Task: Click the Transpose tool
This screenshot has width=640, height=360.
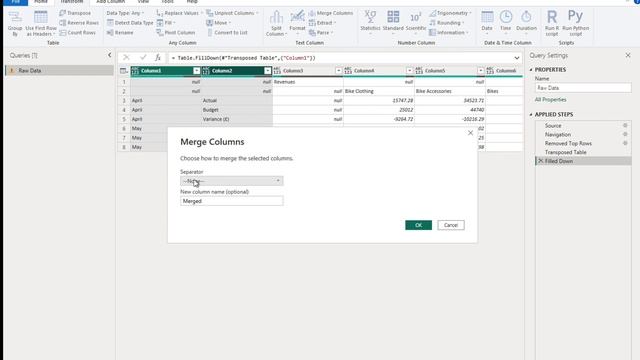Action: pos(75,13)
